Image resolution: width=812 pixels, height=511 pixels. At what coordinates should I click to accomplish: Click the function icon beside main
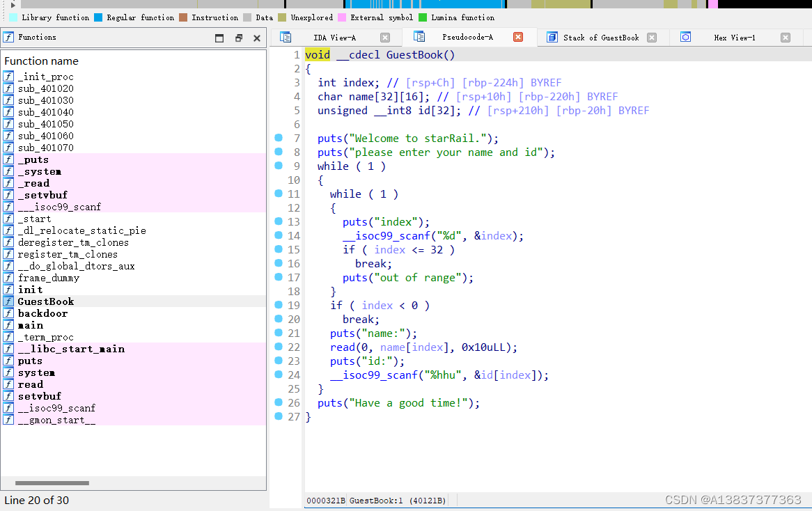pyautogui.click(x=8, y=325)
